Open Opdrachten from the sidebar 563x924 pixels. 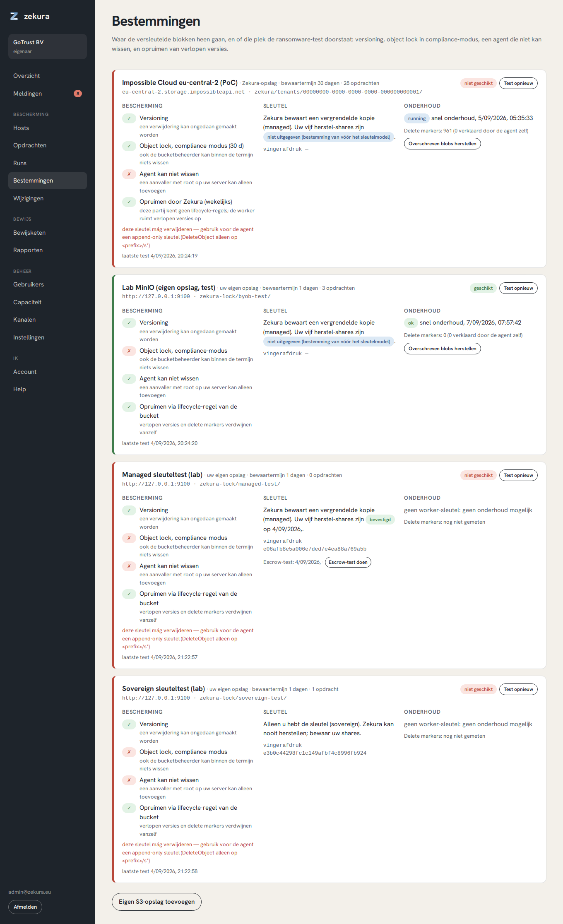pyautogui.click(x=48, y=145)
